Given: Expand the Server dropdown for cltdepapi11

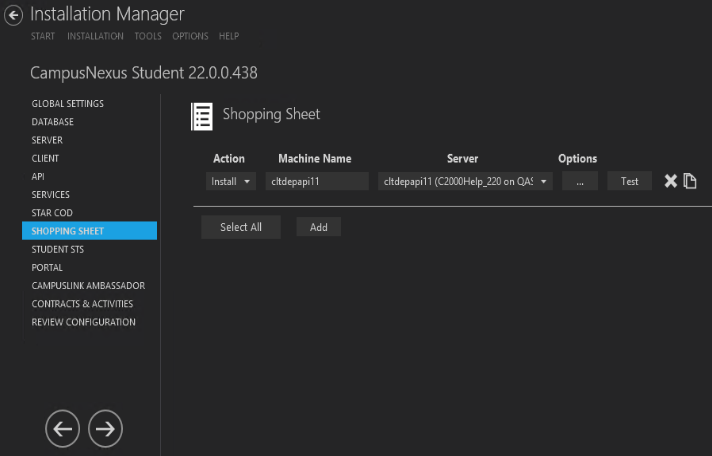Looking at the screenshot, I should [465, 181].
